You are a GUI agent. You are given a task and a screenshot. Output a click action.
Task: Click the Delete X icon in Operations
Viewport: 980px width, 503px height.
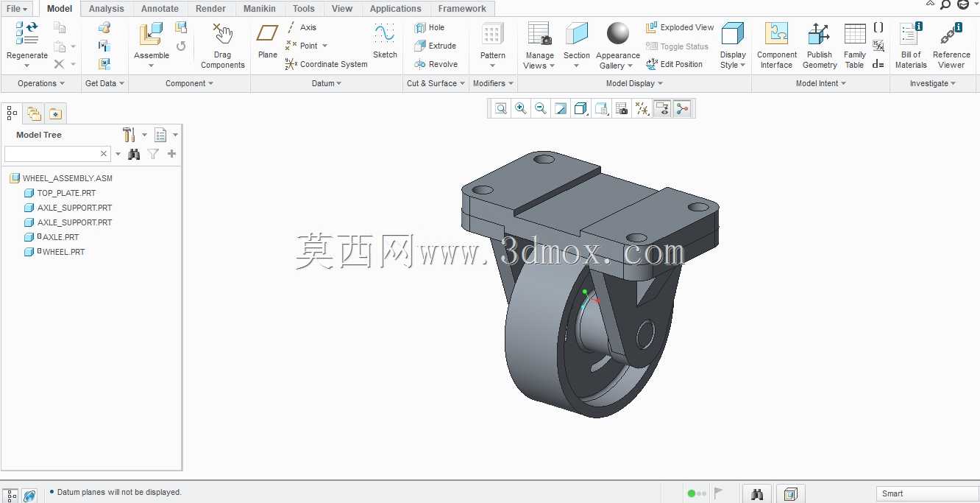tap(60, 64)
